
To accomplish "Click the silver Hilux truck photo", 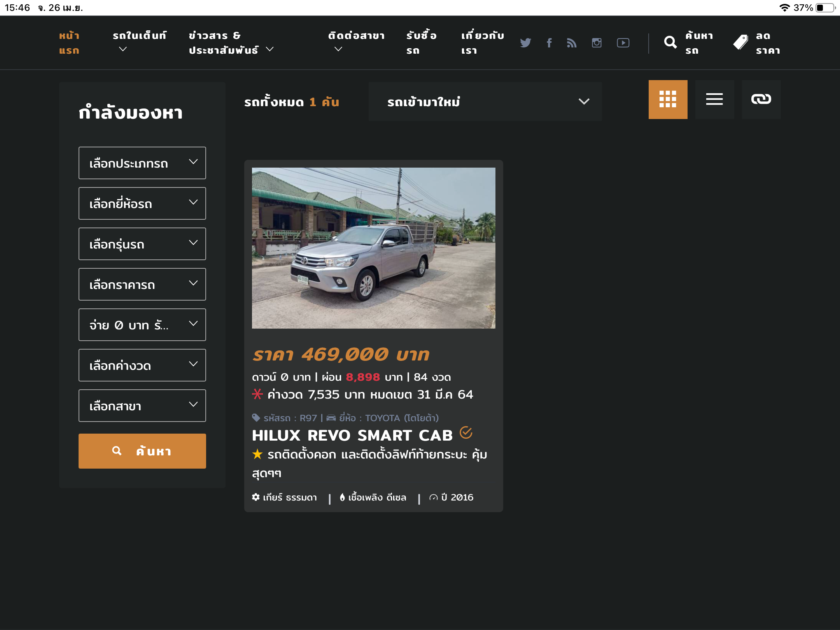I will click(x=373, y=248).
